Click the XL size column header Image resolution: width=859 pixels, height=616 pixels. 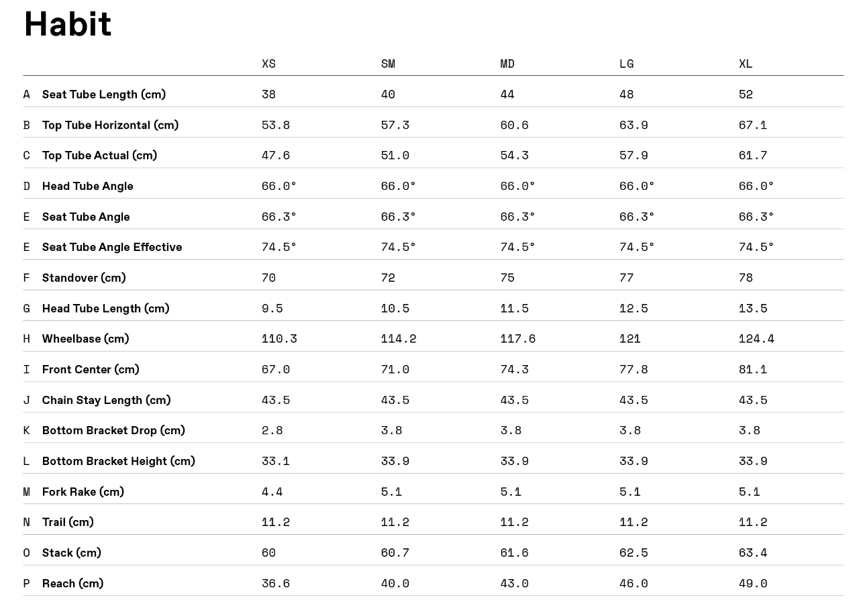746,64
